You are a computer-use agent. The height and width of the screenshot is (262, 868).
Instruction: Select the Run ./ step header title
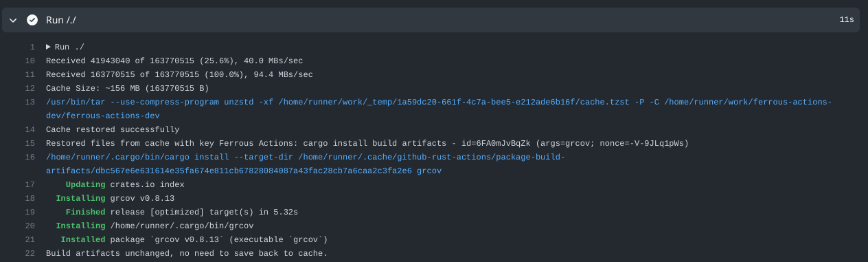(61, 20)
